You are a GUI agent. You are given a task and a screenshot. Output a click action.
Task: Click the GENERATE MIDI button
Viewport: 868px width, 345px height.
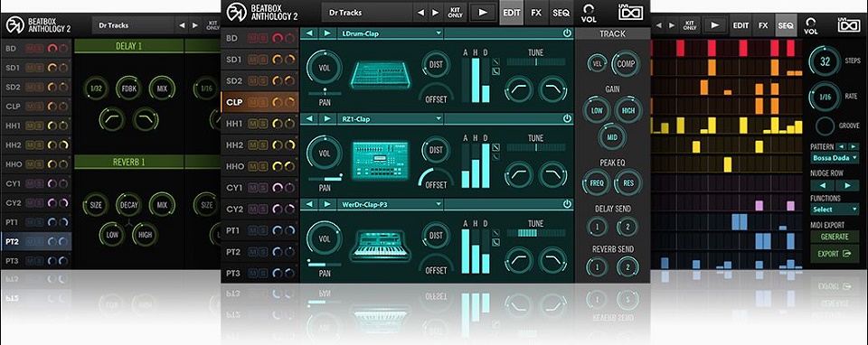pyautogui.click(x=835, y=237)
